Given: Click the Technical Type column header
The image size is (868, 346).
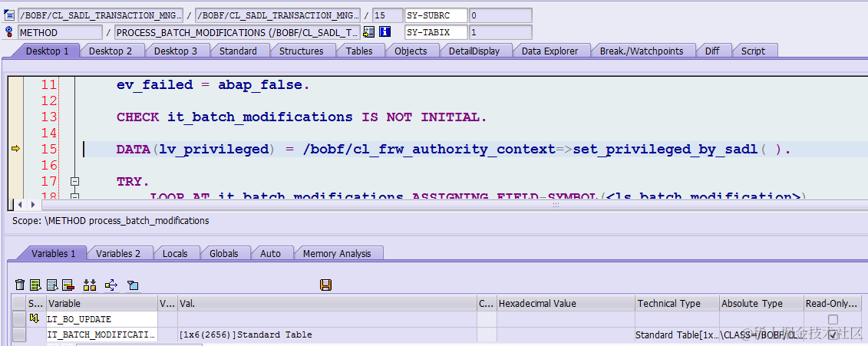Looking at the screenshot, I should click(x=676, y=303).
